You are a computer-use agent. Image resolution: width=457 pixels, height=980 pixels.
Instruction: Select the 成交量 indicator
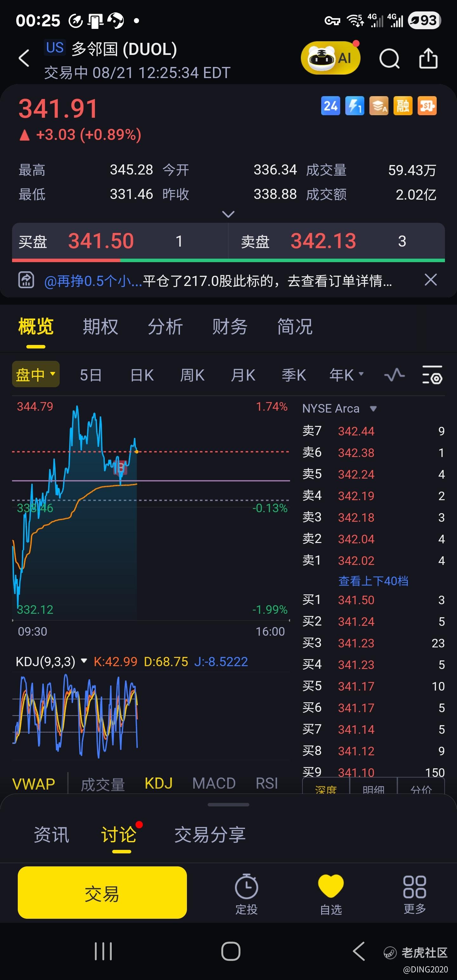coord(103,784)
